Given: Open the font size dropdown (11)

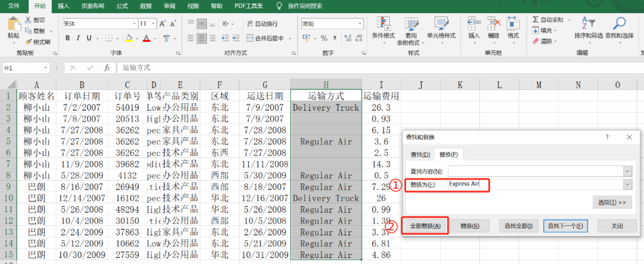Looking at the screenshot, I should pyautogui.click(x=153, y=24).
